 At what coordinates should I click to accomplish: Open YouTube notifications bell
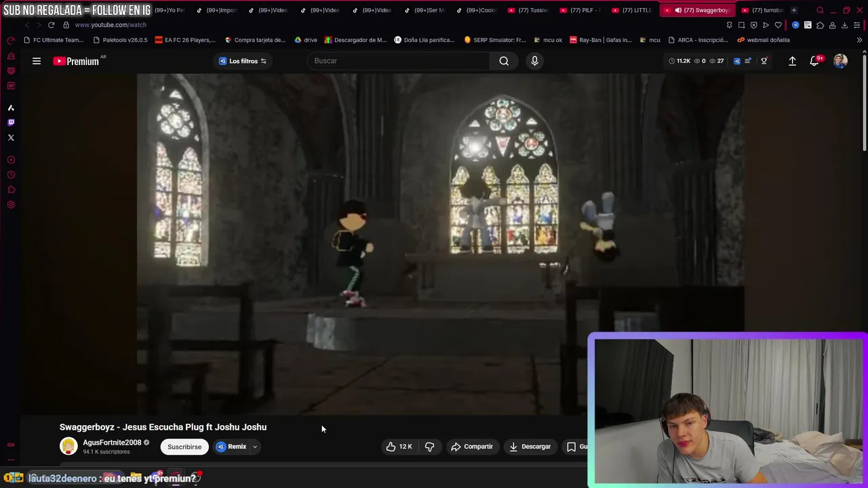click(x=815, y=61)
